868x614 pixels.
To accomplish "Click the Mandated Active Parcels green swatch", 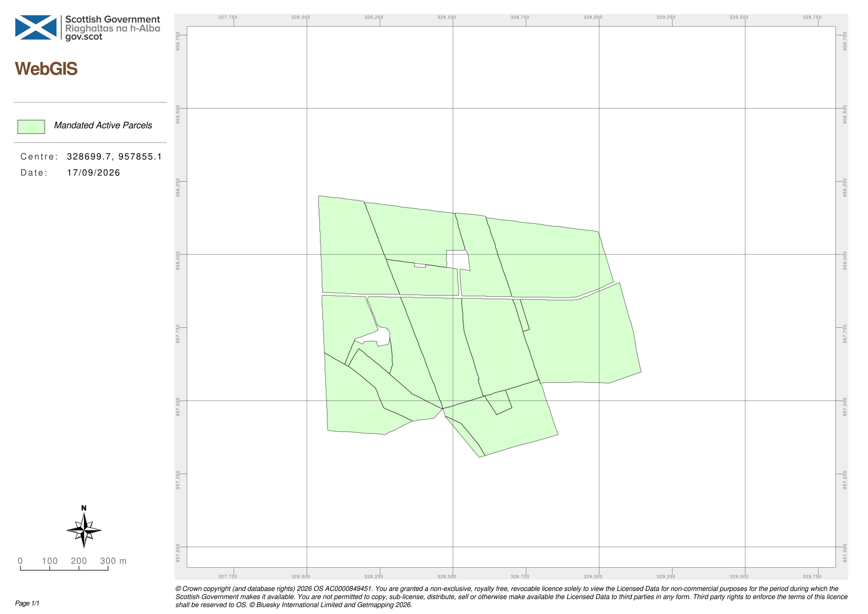I will pyautogui.click(x=31, y=127).
